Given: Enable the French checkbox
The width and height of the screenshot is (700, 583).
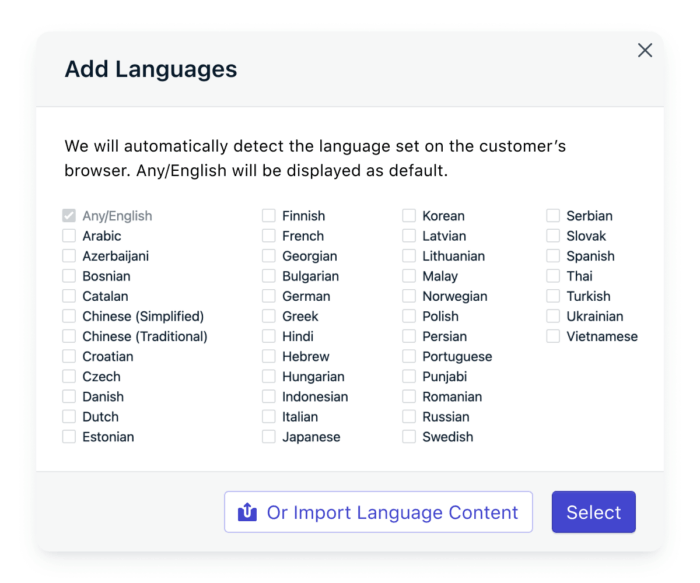Looking at the screenshot, I should click(269, 236).
